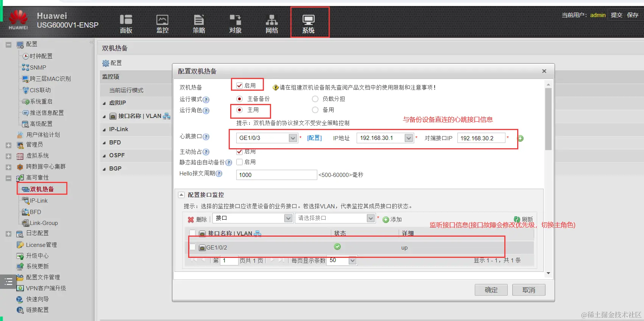Select BFD in the sidebar tree
The height and width of the screenshot is (321, 644).
tap(35, 212)
